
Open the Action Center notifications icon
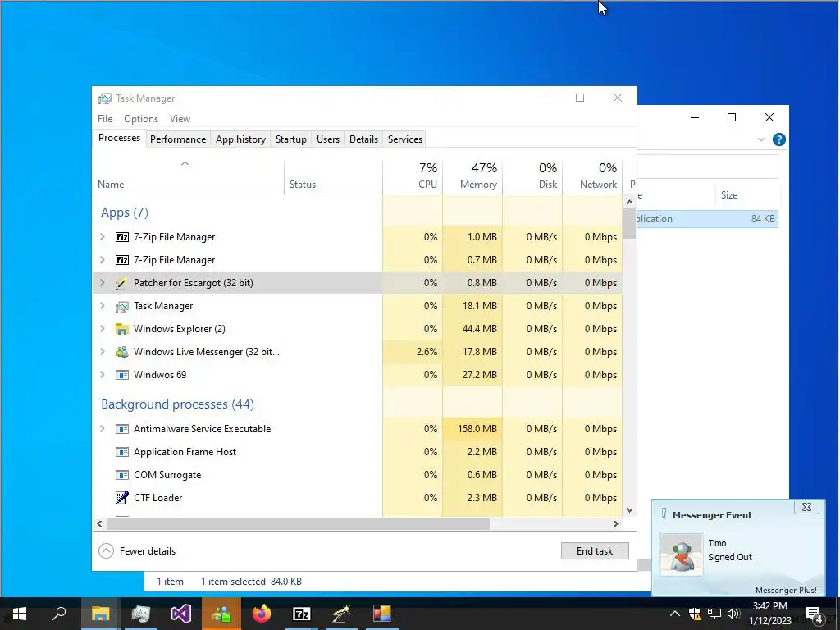click(x=814, y=614)
